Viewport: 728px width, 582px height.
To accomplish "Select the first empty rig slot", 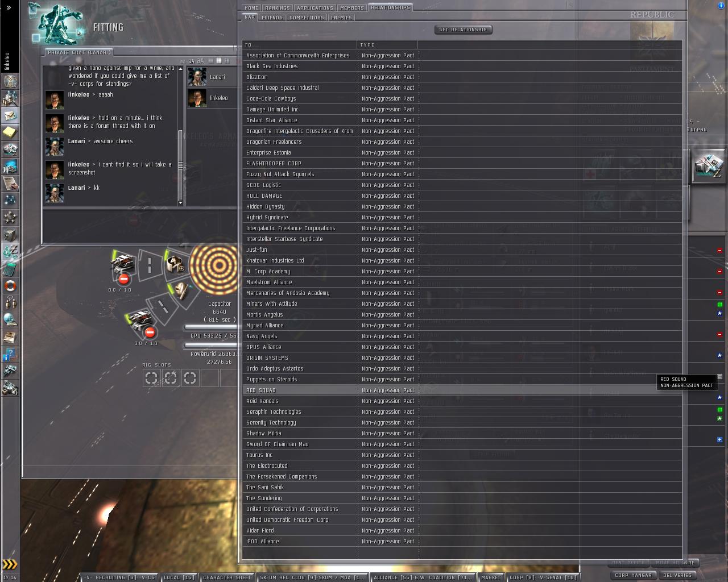I will 151,377.
